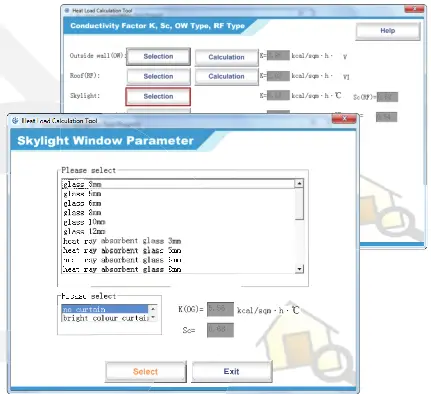Click Calculation button for Outside wall (OW)
The image size is (431, 394).
click(226, 57)
